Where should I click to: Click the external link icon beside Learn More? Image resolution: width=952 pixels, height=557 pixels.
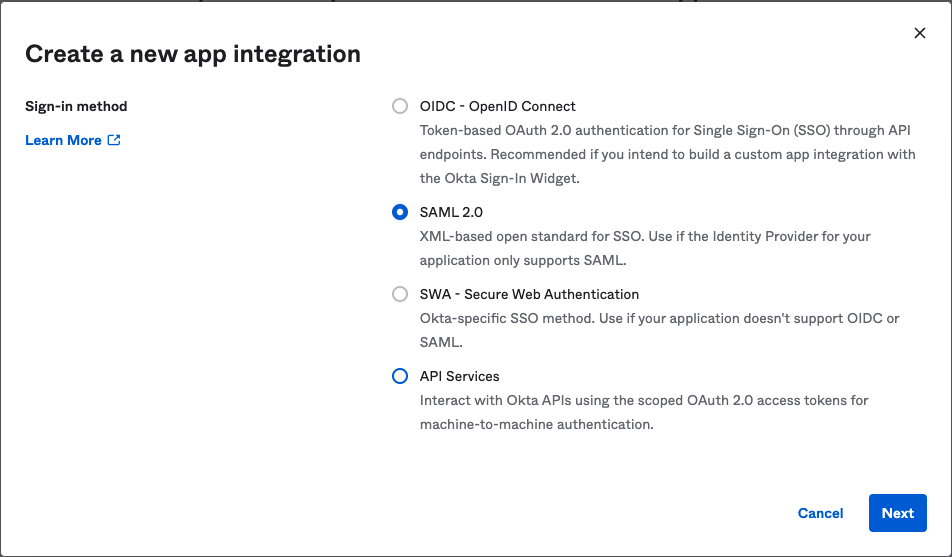point(114,140)
